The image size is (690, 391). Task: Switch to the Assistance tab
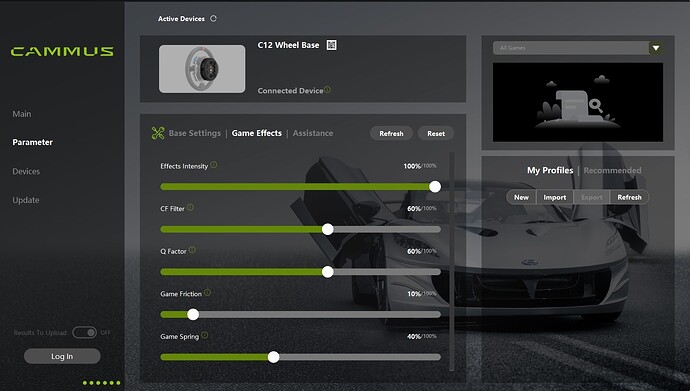[x=313, y=133]
